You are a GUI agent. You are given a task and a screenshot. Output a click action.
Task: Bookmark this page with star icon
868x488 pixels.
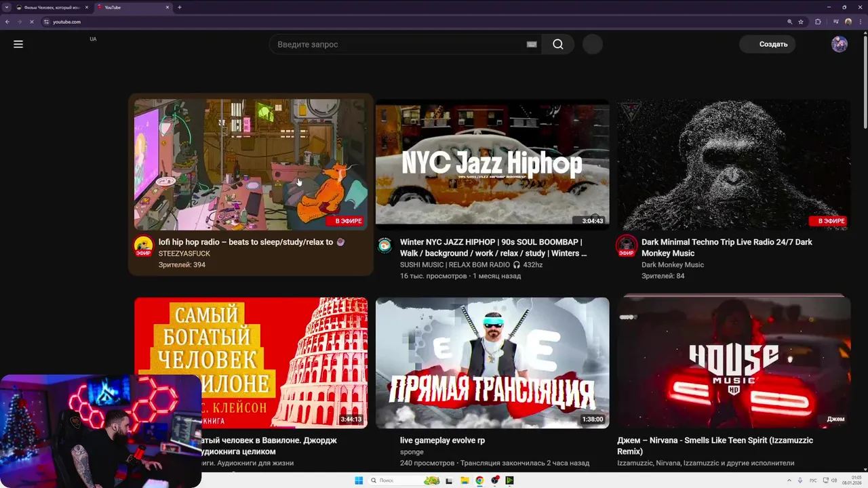click(801, 22)
